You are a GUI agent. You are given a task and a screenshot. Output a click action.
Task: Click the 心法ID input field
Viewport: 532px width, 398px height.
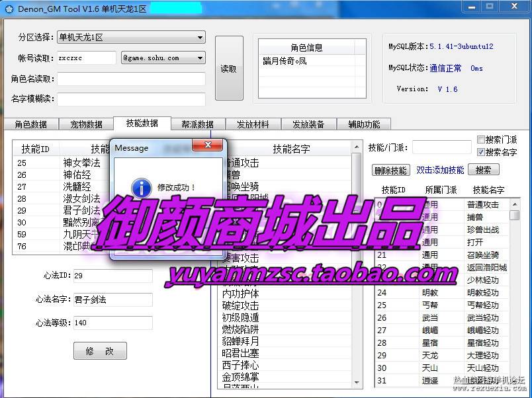pyautogui.click(x=112, y=276)
